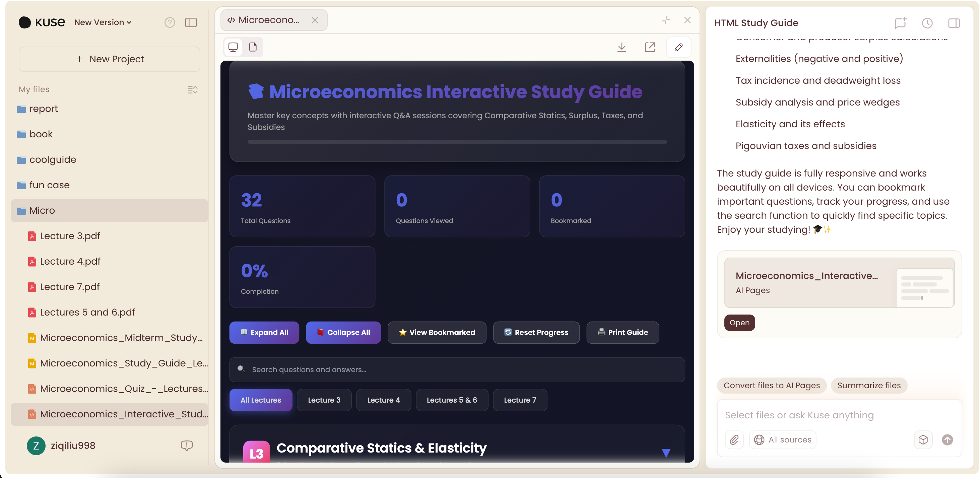Open the All sources selector
Image resolution: width=980 pixels, height=478 pixels.
tap(783, 439)
